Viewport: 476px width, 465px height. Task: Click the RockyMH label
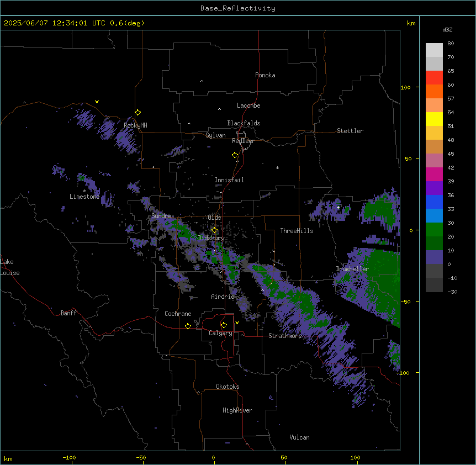[135, 125]
